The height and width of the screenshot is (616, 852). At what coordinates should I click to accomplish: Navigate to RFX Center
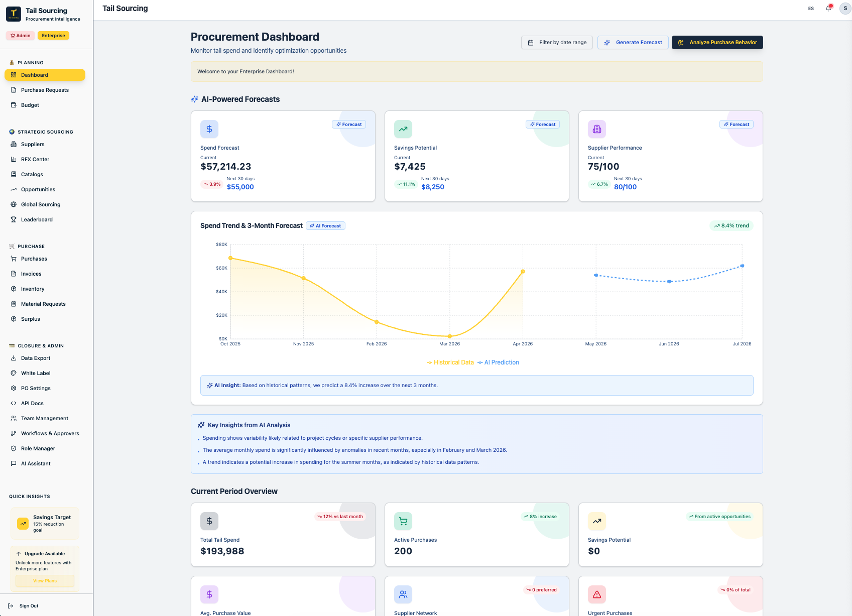coord(45,159)
